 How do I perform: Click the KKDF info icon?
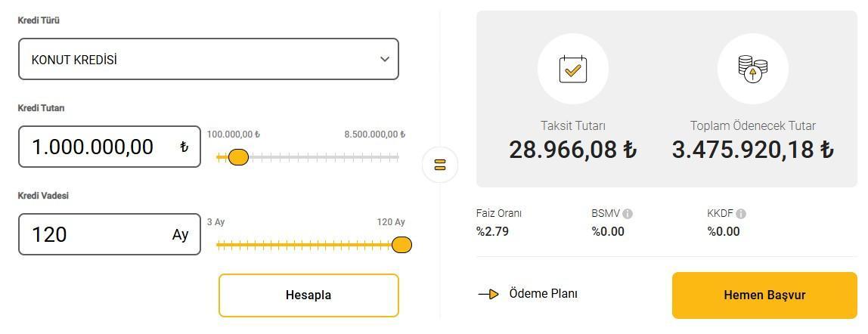pyautogui.click(x=741, y=214)
